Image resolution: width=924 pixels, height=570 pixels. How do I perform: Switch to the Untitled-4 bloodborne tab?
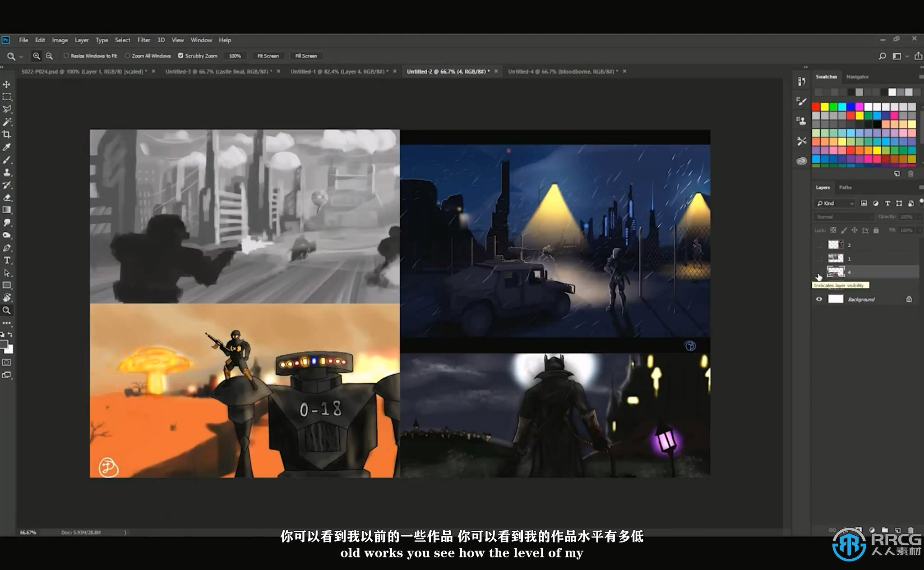pyautogui.click(x=563, y=71)
